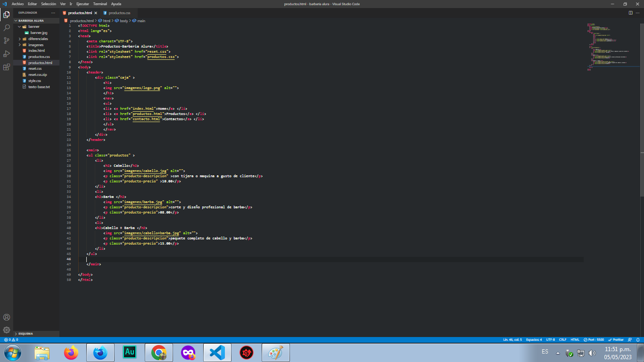Screen dimensions: 644x362
Task: Open the Ayuda menu
Action: point(116,4)
